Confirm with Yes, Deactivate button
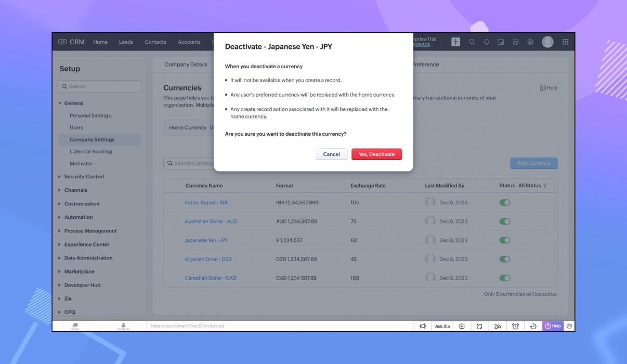The width and height of the screenshot is (627, 364). (376, 154)
